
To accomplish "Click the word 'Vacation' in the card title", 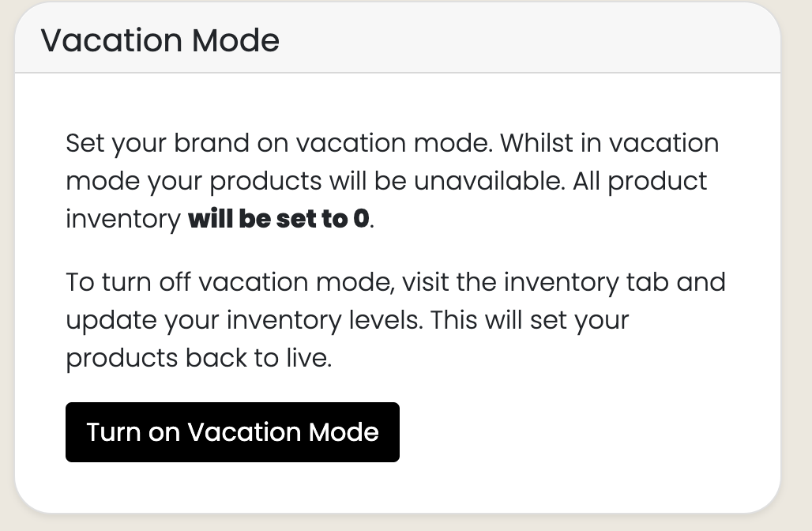I will pyautogui.click(x=112, y=40).
